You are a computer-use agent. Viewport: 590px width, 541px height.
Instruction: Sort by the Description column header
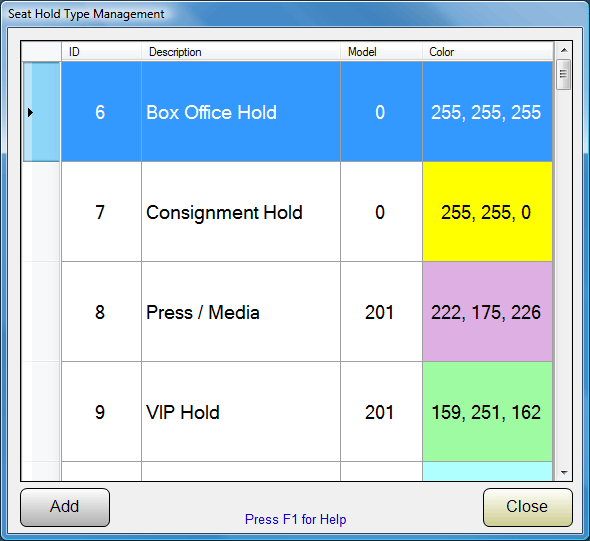241,52
